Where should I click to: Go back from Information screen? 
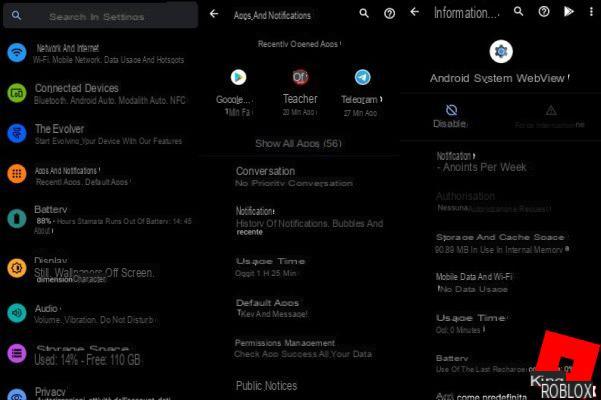pos(414,12)
